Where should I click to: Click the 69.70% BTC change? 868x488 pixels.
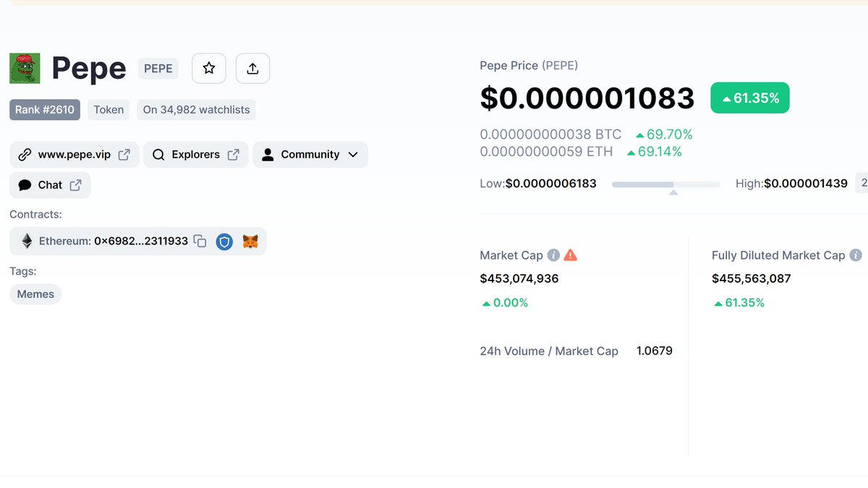[664, 134]
